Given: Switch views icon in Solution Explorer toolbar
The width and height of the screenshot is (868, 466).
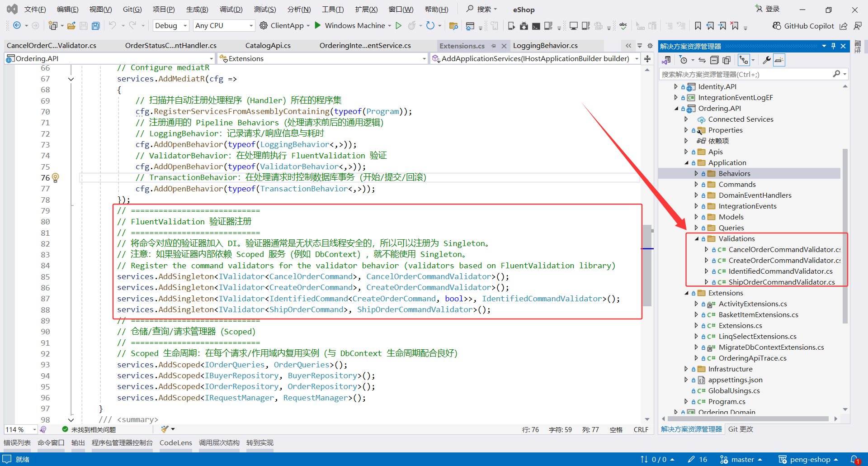Looking at the screenshot, I should point(666,60).
